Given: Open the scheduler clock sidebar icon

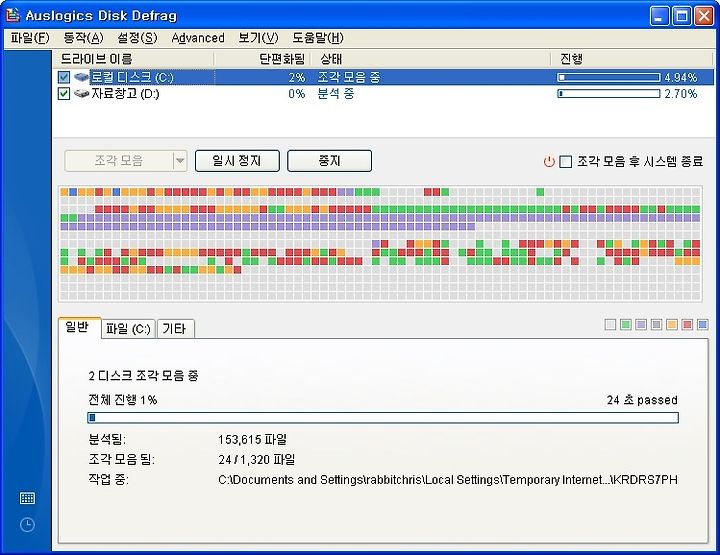Looking at the screenshot, I should (28, 525).
